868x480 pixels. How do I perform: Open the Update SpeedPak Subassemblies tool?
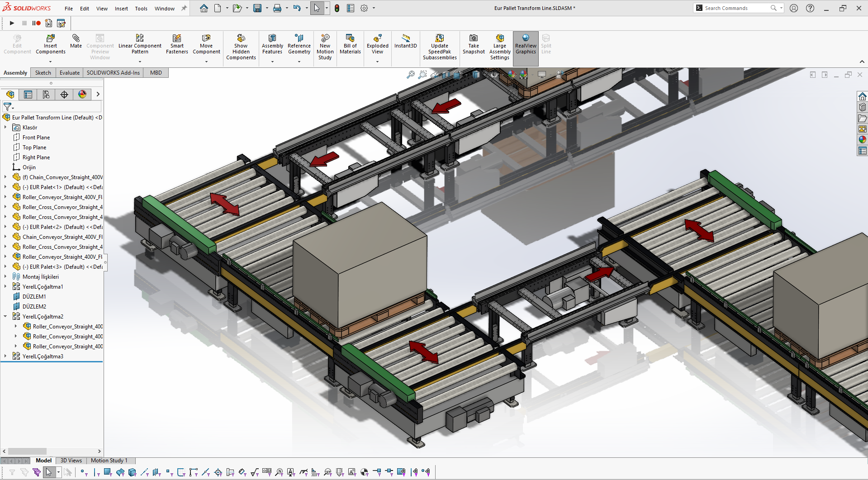pyautogui.click(x=440, y=38)
